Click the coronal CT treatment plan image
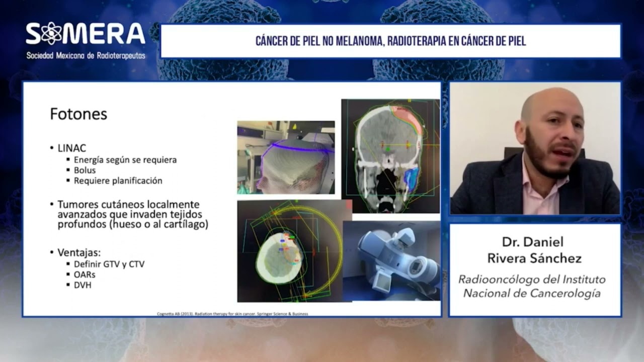The height and width of the screenshot is (362, 644). tap(390, 156)
